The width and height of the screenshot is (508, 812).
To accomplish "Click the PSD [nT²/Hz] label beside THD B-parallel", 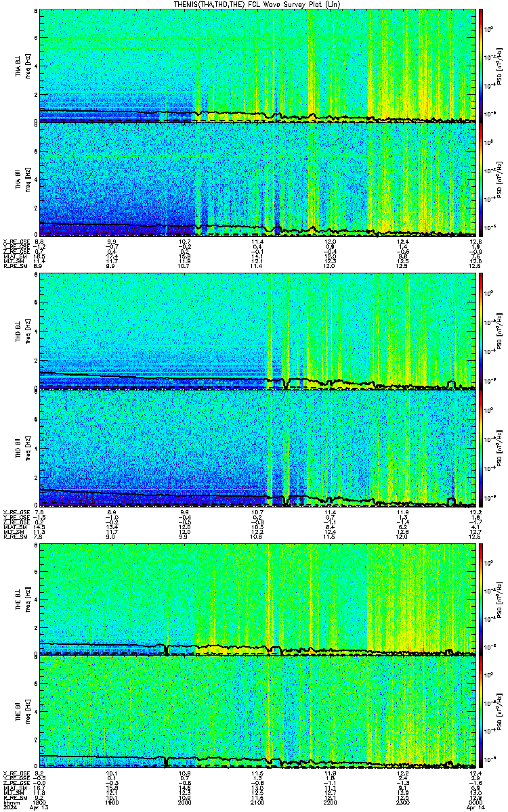I will point(500,449).
